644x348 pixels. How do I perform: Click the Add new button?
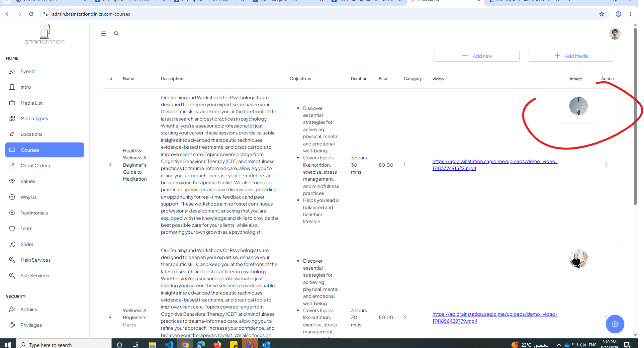(x=476, y=56)
